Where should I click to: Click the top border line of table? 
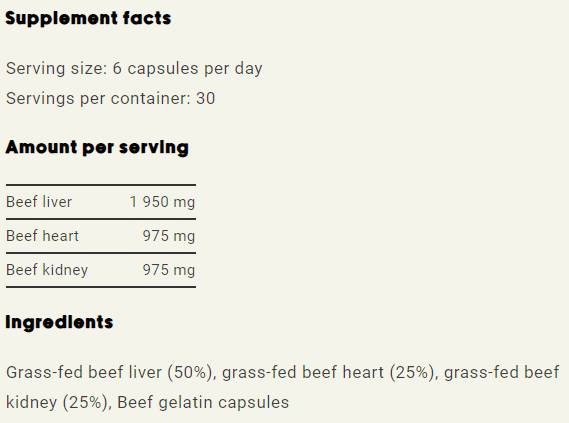click(x=101, y=185)
